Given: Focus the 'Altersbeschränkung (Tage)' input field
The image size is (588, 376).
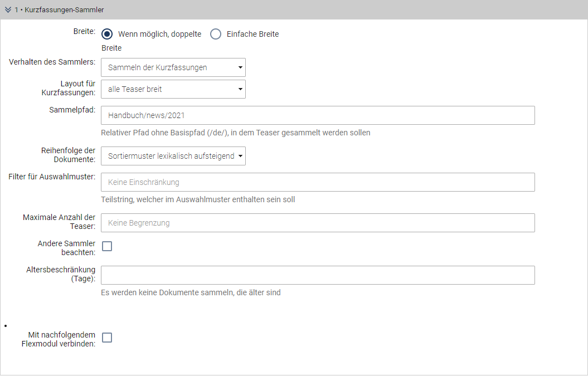Looking at the screenshot, I should [x=318, y=275].
